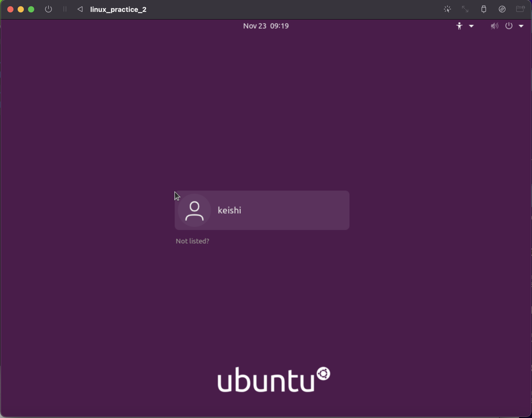Open the Nov 23 09:19 clock
532x418 pixels.
266,26
